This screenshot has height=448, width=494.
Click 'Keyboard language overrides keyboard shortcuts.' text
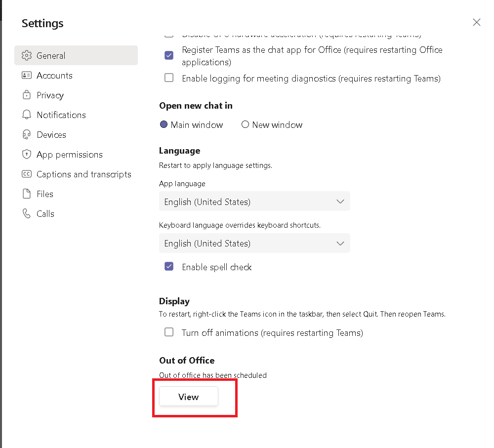pos(240,225)
